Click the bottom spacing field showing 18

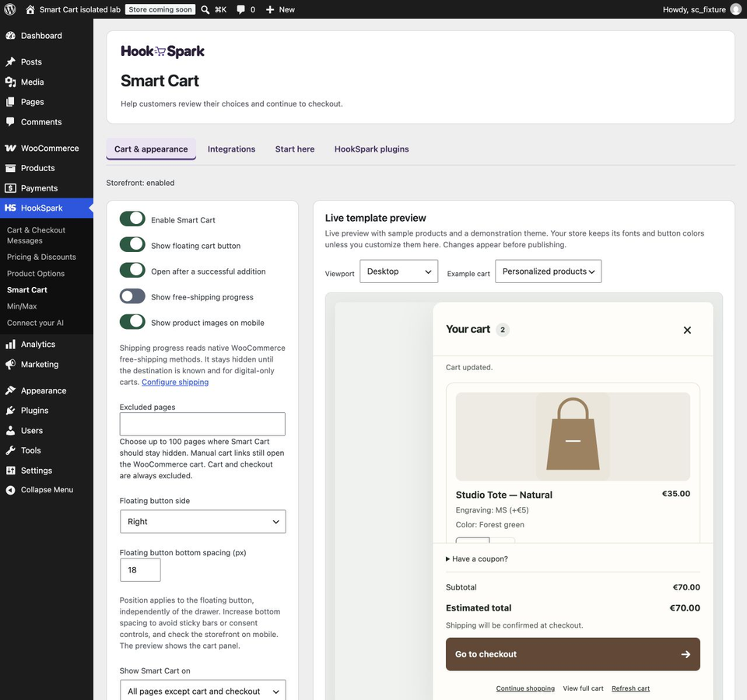[140, 570]
